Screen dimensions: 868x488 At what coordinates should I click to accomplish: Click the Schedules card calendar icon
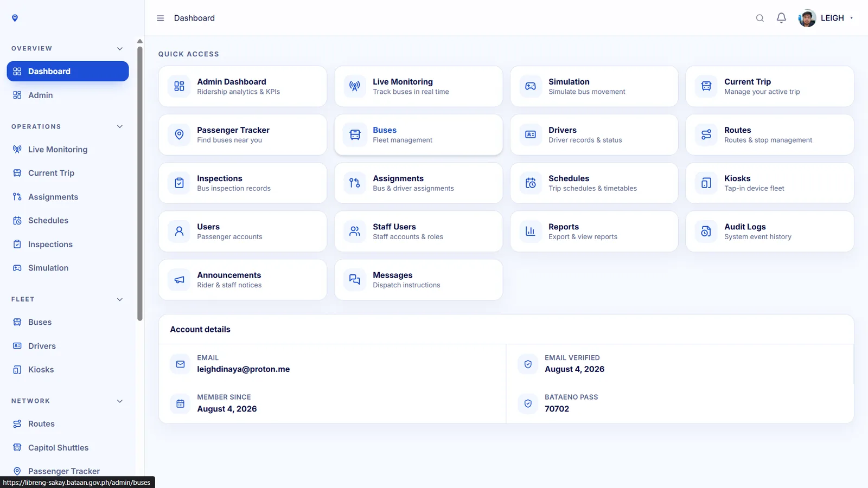pyautogui.click(x=531, y=183)
